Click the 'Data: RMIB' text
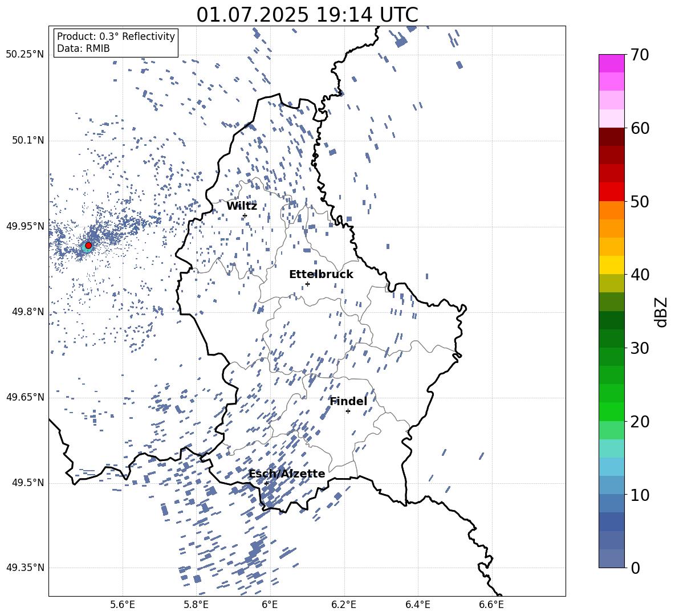 tap(83, 48)
